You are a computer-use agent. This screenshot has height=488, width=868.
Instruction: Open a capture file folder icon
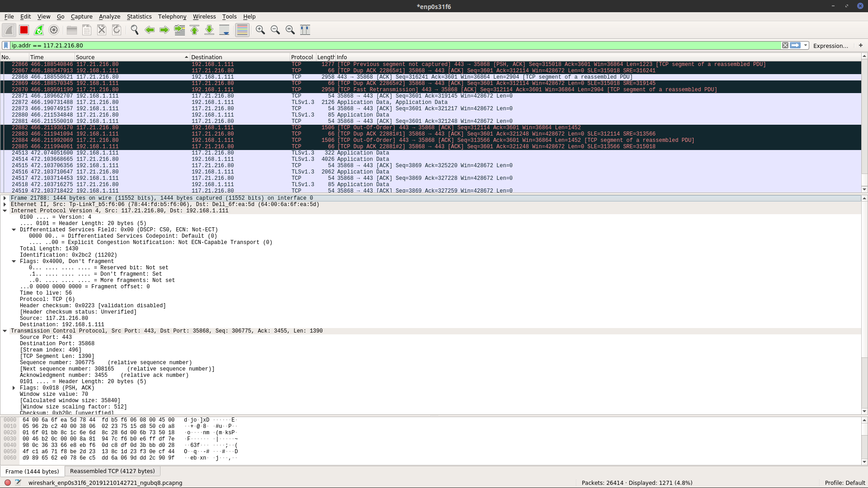[x=72, y=30]
